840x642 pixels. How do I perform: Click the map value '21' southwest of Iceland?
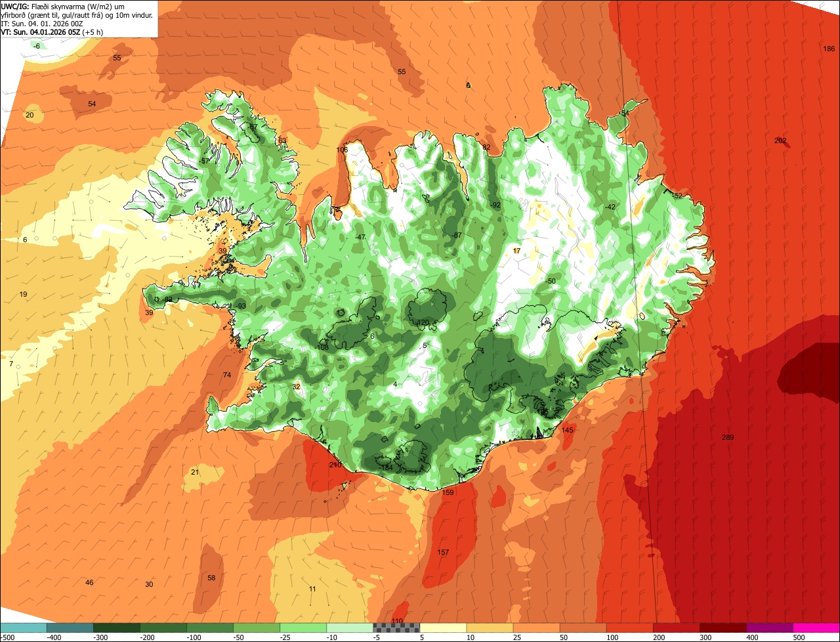pos(195,472)
